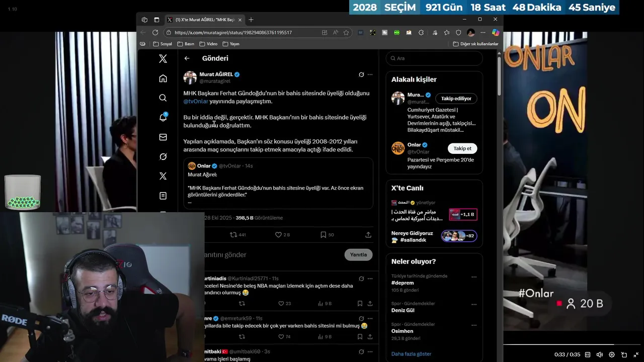Image resolution: width=644 pixels, height=362 pixels.
Task: Open Notifications bell icon in sidebar
Action: [x=163, y=117]
